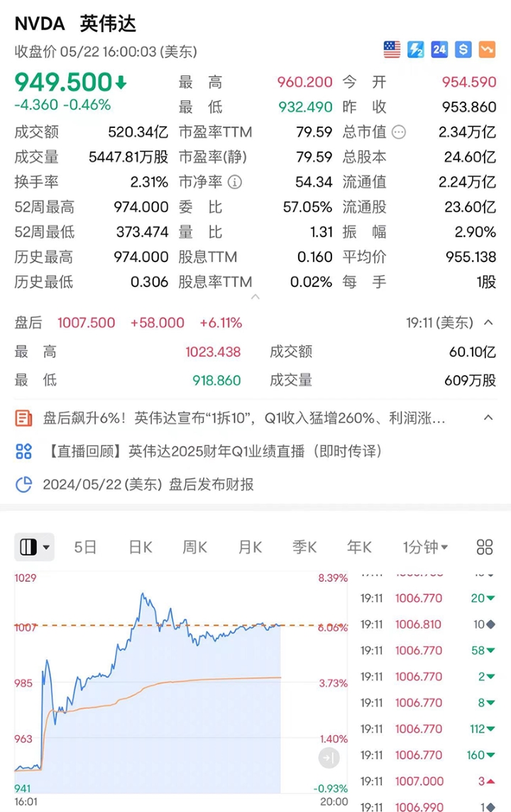Select the trade row with volume 160
The height and width of the screenshot is (812, 511).
(x=428, y=755)
